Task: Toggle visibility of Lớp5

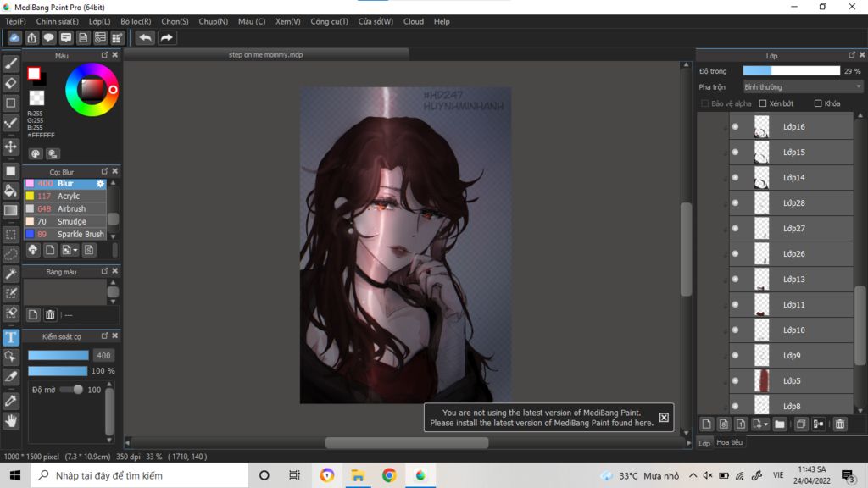Action: click(x=735, y=380)
